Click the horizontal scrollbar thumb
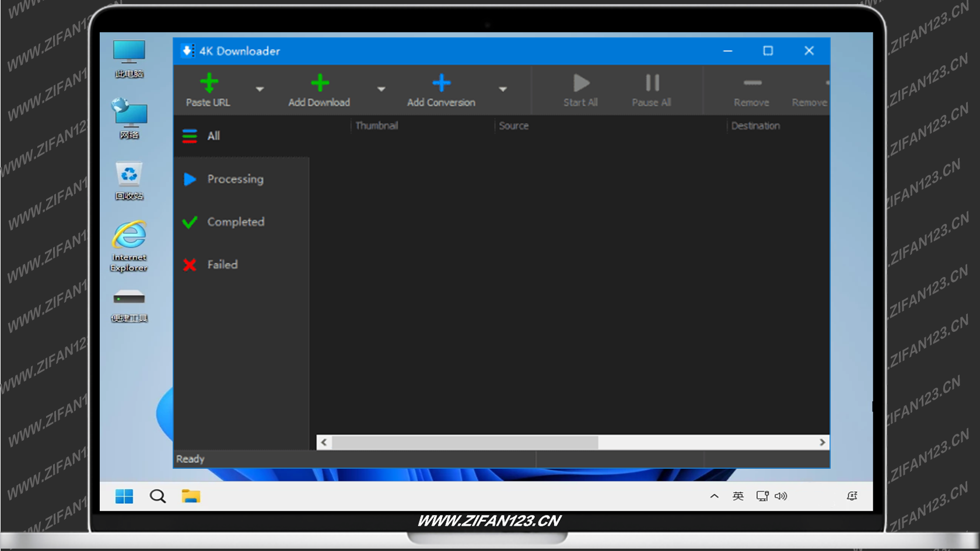Screen dimensions: 980x551 [x=465, y=443]
